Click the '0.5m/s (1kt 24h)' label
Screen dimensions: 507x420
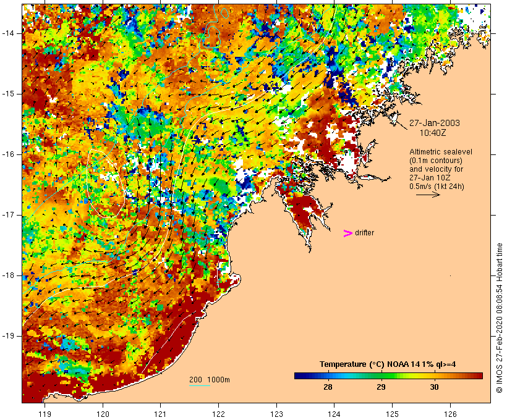coord(437,187)
